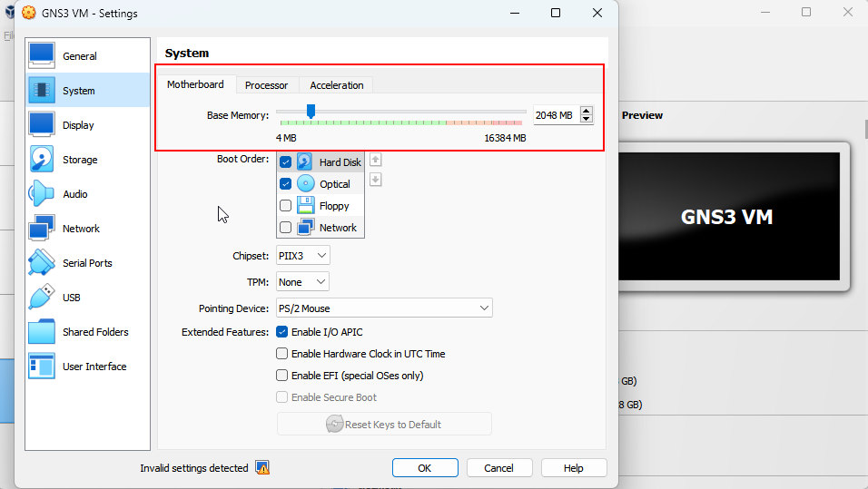This screenshot has height=489, width=868.
Task: Open the USB settings icon
Action: [x=42, y=297]
